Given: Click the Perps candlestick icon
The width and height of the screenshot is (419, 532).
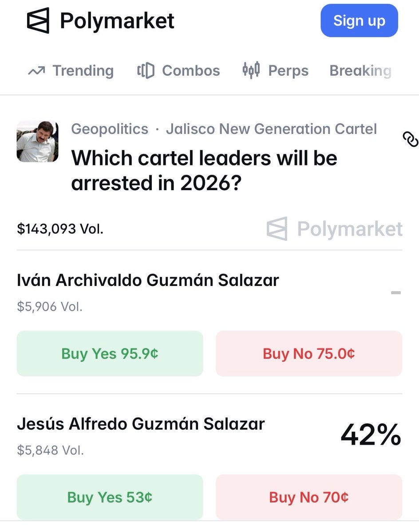Looking at the screenshot, I should [x=251, y=70].
